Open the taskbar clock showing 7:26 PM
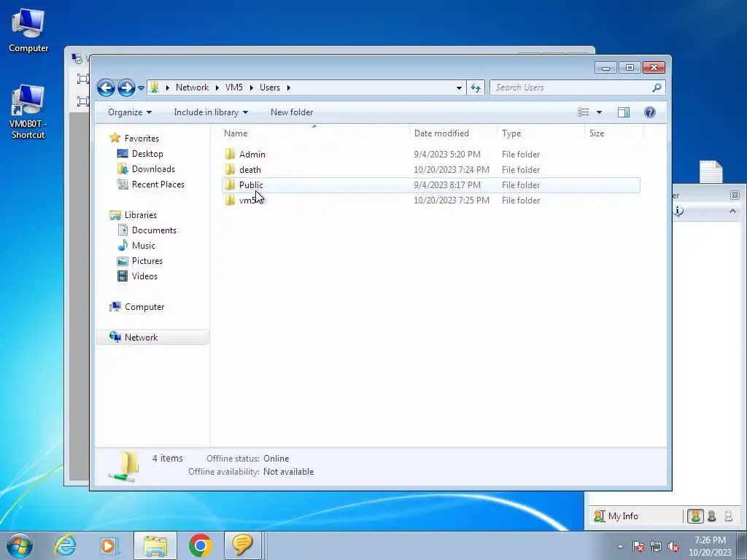The width and height of the screenshot is (747, 560). [710, 546]
